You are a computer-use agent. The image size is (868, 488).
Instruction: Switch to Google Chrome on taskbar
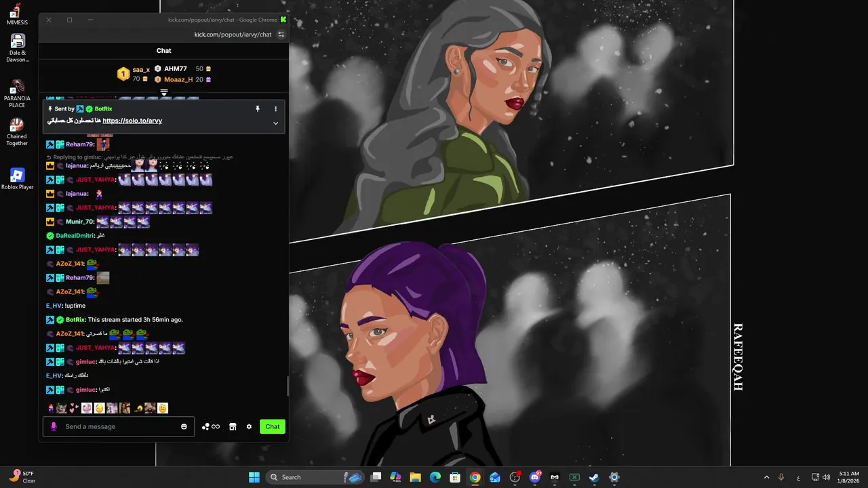point(475,477)
